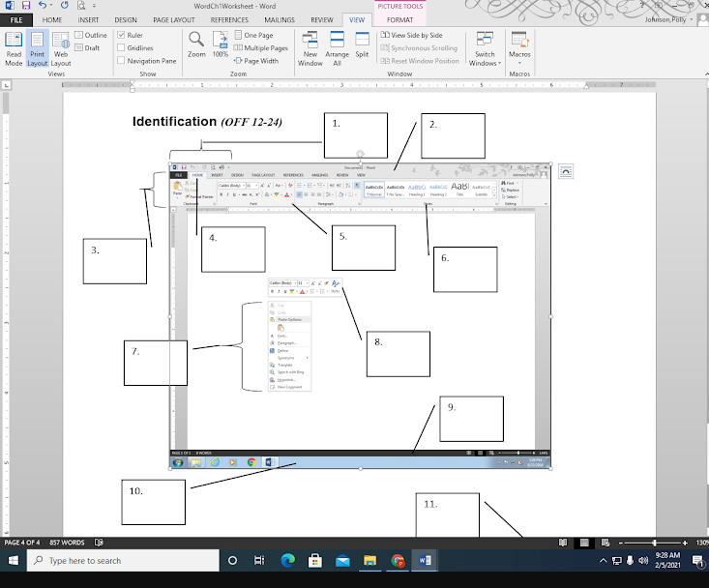
Task: Open the Zoom dialog magnifier
Action: pos(196,44)
